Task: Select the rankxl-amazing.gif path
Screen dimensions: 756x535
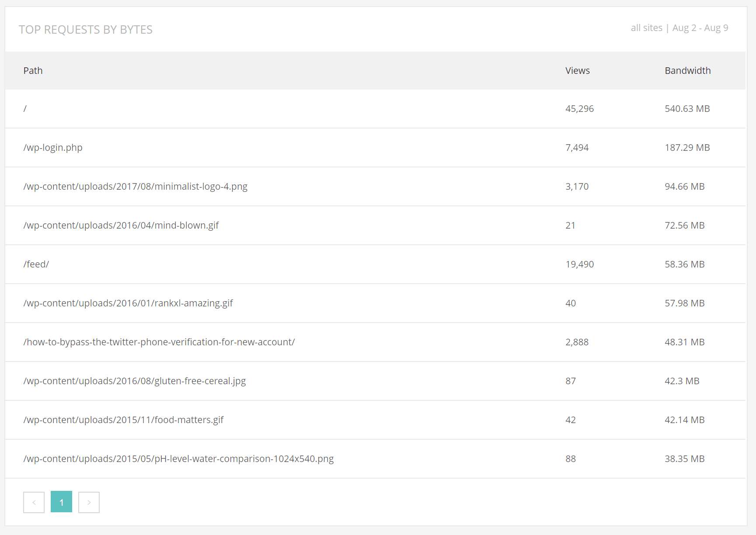Action: (x=128, y=303)
